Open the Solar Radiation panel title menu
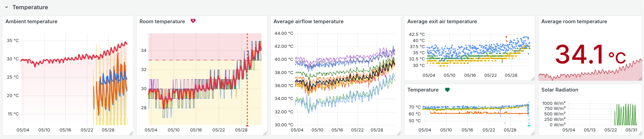Image resolution: width=644 pixels, height=139 pixels. (559, 90)
